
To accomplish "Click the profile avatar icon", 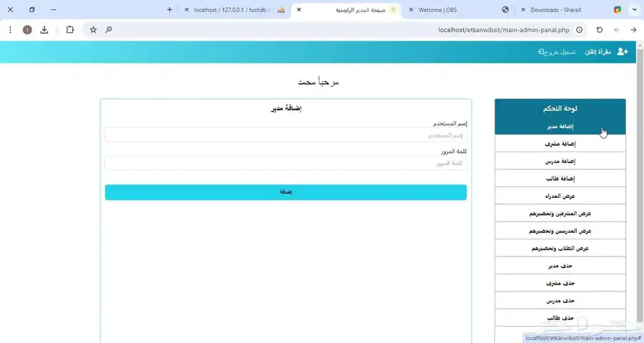I will tap(27, 29).
